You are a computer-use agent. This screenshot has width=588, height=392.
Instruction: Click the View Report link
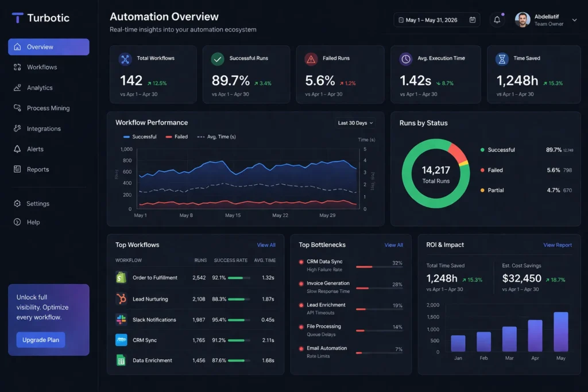point(557,245)
